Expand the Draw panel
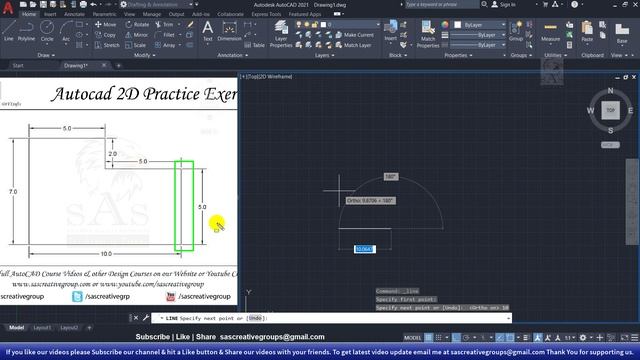Screen dimensions: 640x360 46,55
